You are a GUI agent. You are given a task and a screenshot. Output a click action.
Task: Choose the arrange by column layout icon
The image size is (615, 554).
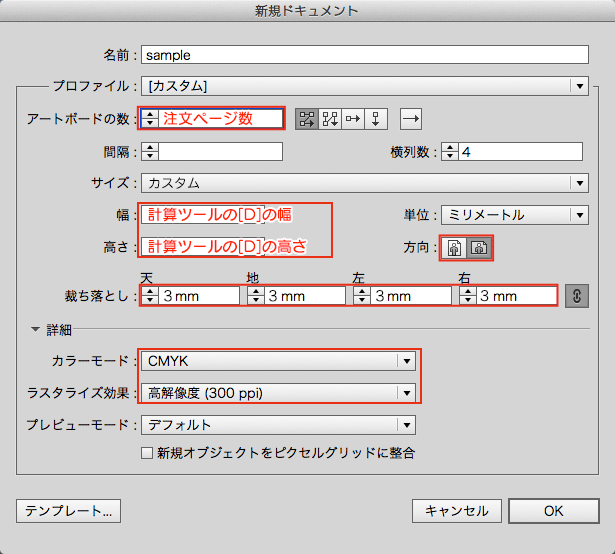coord(376,118)
